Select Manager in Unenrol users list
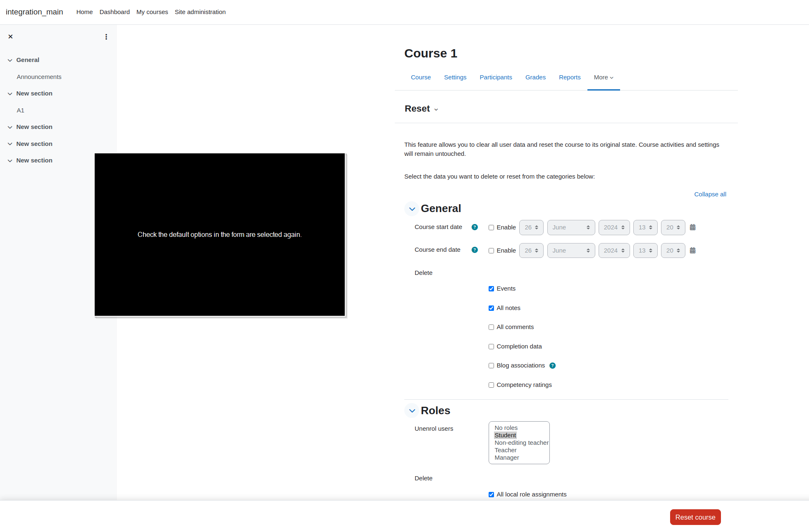The height and width of the screenshot is (532, 809). [x=506, y=458]
